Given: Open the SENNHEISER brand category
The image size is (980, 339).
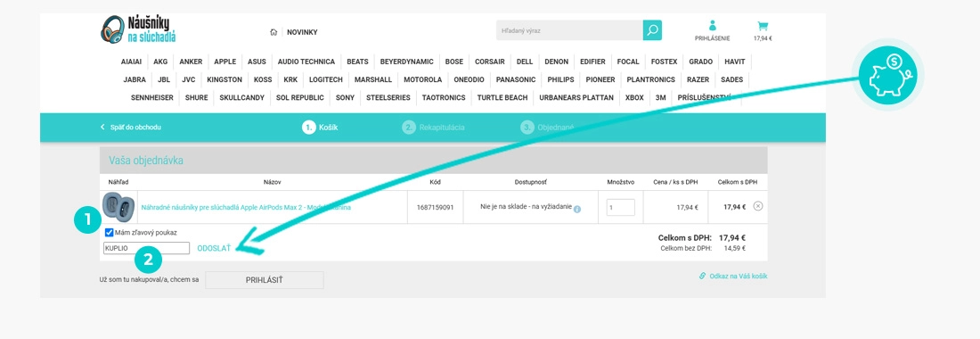Looking at the screenshot, I should (151, 98).
